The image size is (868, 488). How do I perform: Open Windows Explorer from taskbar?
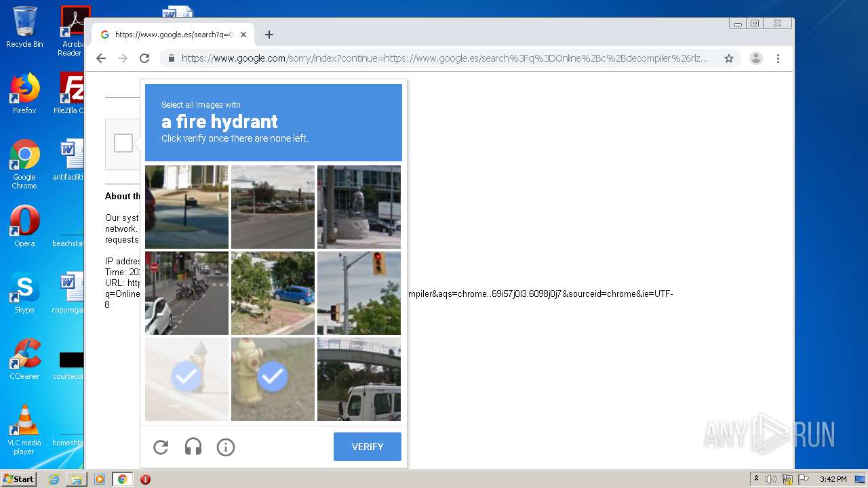coord(77,479)
